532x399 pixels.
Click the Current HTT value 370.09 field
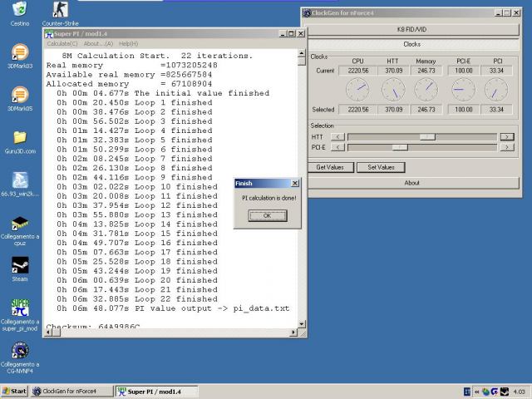point(393,71)
